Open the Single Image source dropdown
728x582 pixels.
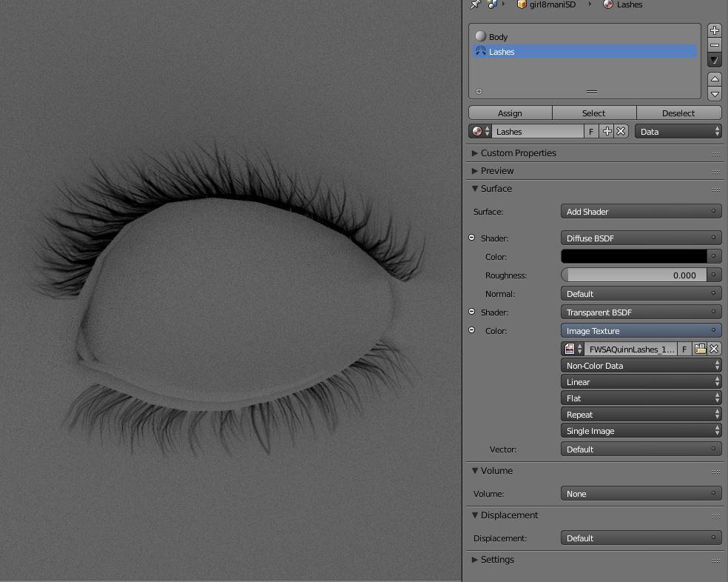pyautogui.click(x=641, y=431)
